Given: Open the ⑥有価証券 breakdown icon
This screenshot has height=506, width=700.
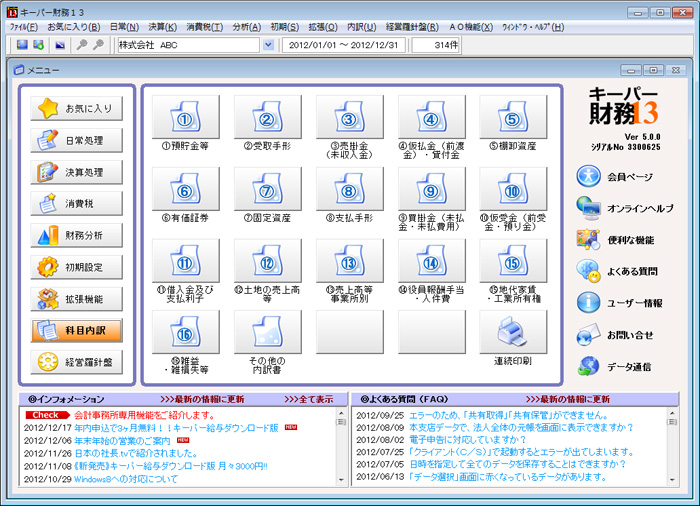Looking at the screenshot, I should click(186, 188).
